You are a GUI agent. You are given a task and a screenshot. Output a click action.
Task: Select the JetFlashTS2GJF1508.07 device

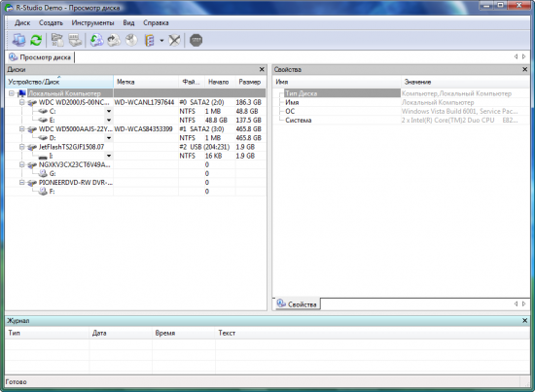click(x=71, y=147)
